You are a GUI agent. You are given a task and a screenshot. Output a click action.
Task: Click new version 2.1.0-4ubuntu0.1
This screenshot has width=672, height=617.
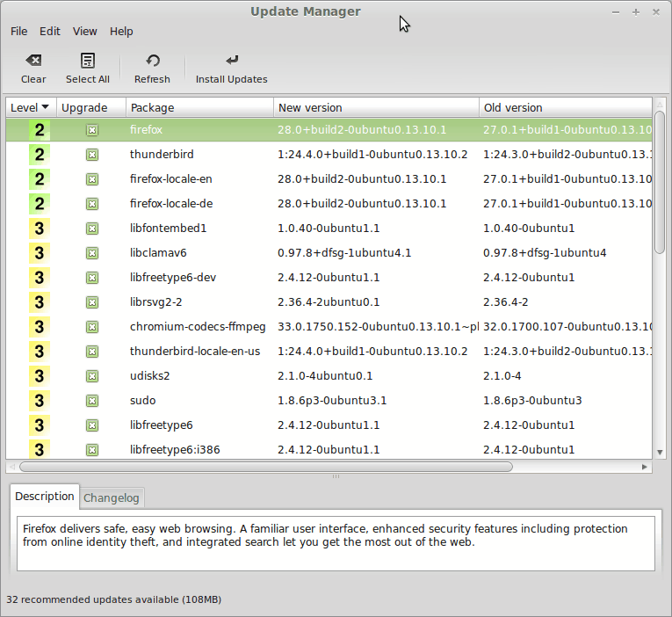pos(325,376)
